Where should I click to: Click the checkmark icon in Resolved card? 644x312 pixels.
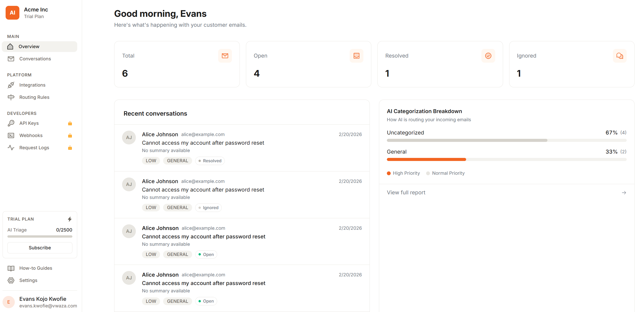(488, 56)
